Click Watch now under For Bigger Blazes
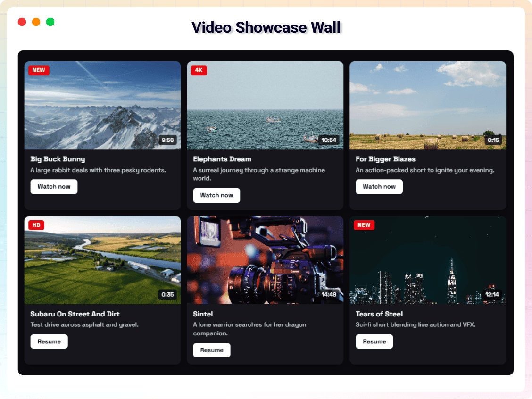This screenshot has height=399, width=532. coord(379,187)
